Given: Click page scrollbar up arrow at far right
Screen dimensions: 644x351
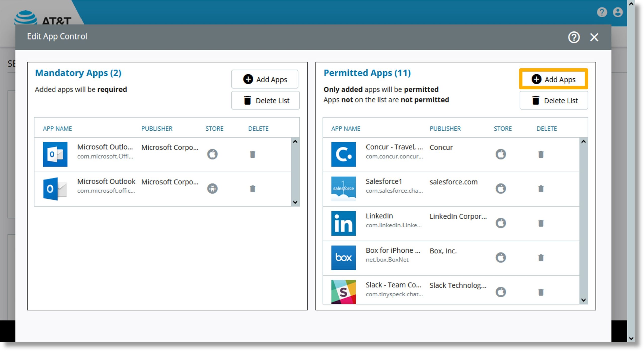Looking at the screenshot, I should coord(631,4).
